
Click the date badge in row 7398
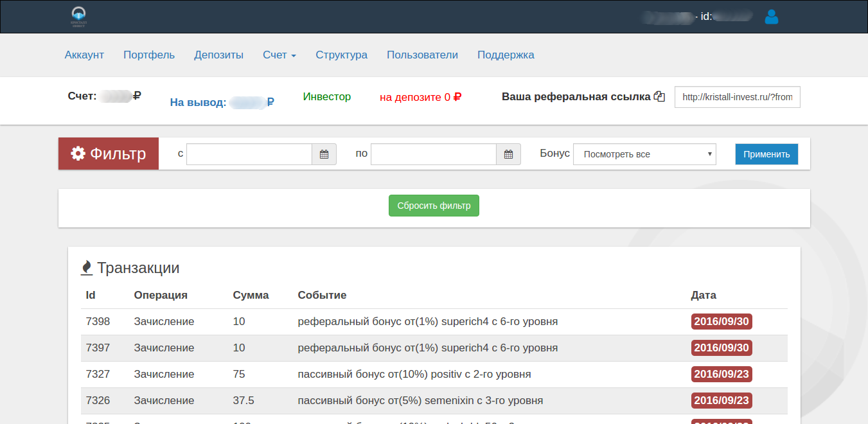pyautogui.click(x=722, y=321)
